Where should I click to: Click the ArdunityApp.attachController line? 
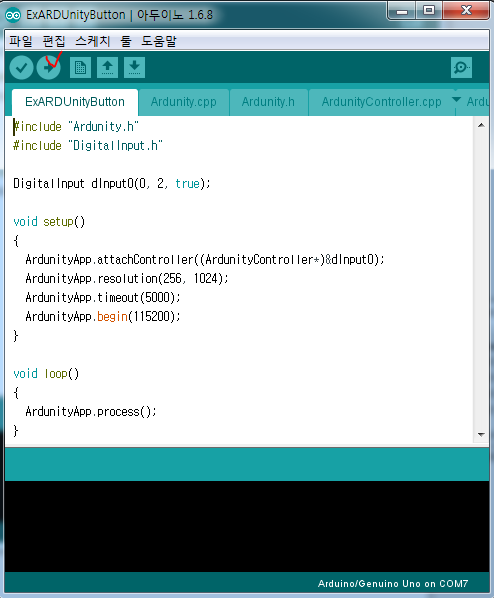tap(204, 260)
